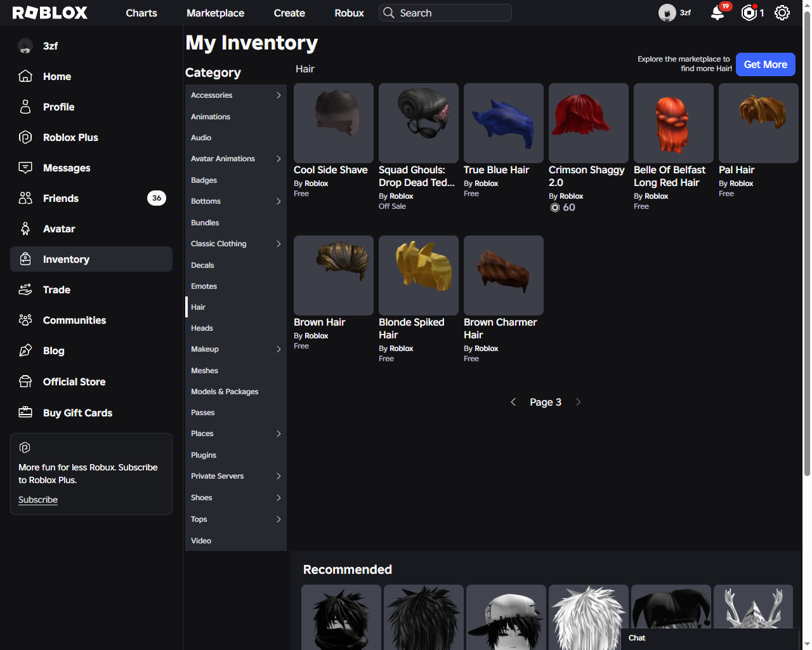The height and width of the screenshot is (650, 812).
Task: Expand the Places category
Action: 278,434
